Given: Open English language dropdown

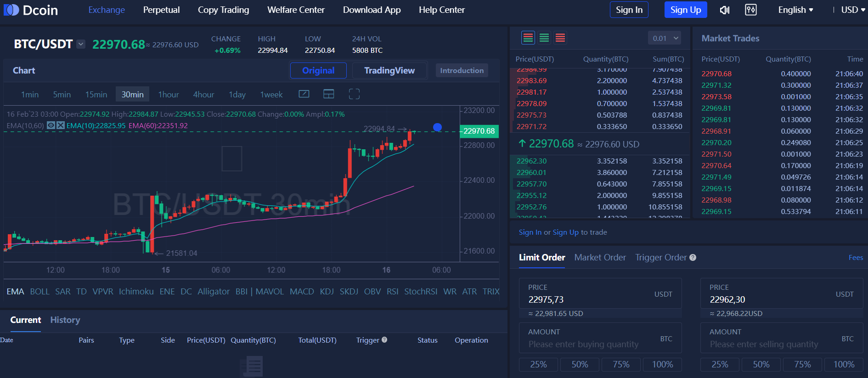Looking at the screenshot, I should pyautogui.click(x=795, y=10).
